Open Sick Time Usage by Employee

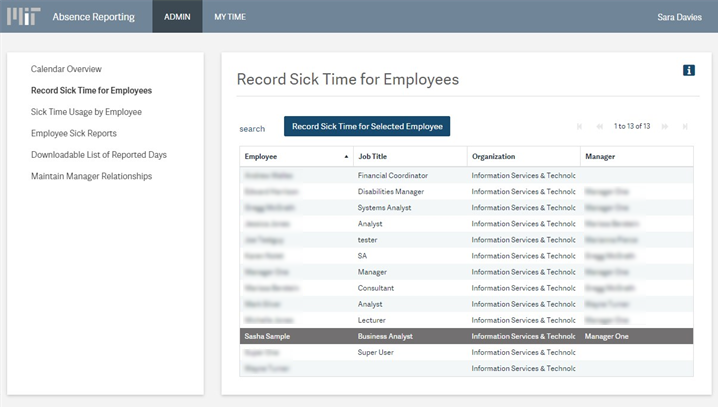tap(86, 112)
